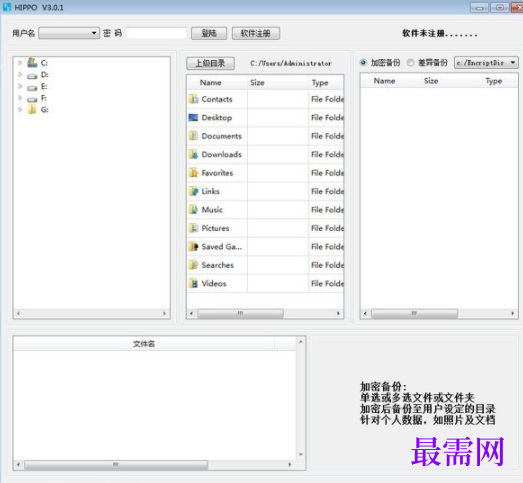This screenshot has height=483, width=523.
Task: Click the 软件注册 register button
Action: [x=256, y=33]
